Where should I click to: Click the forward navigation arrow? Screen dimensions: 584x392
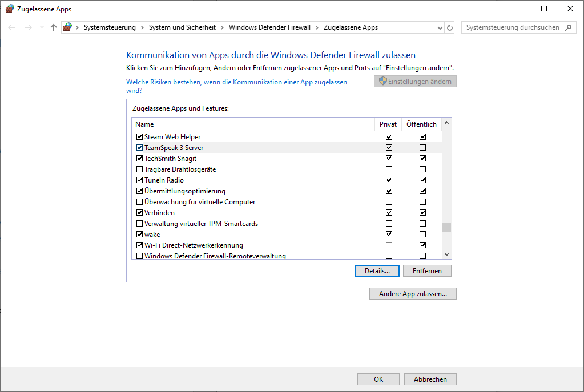pos(29,27)
